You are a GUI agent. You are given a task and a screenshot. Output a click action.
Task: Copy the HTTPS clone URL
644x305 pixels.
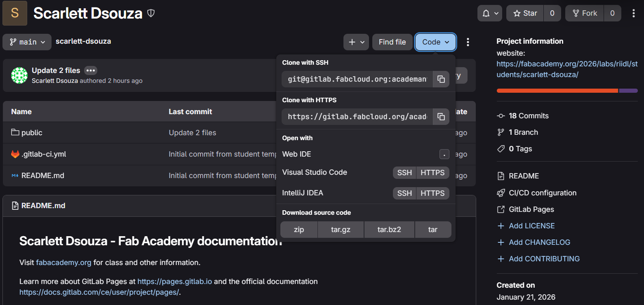[441, 117]
